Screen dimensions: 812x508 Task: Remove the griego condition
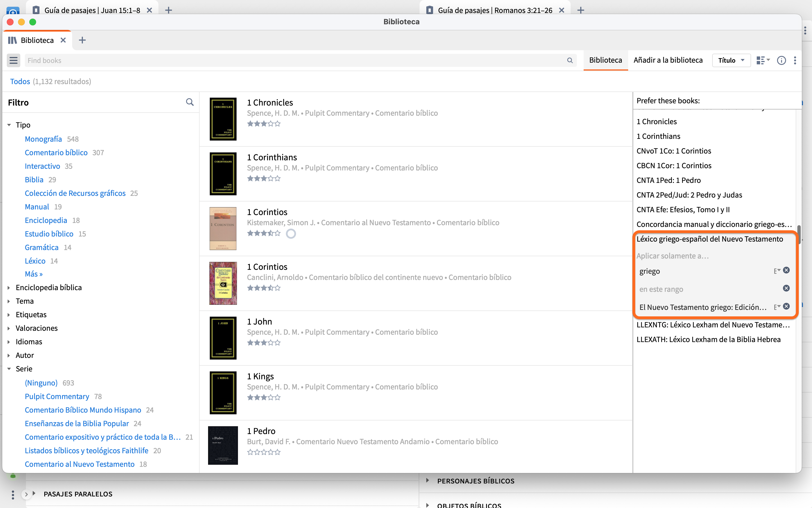(786, 270)
